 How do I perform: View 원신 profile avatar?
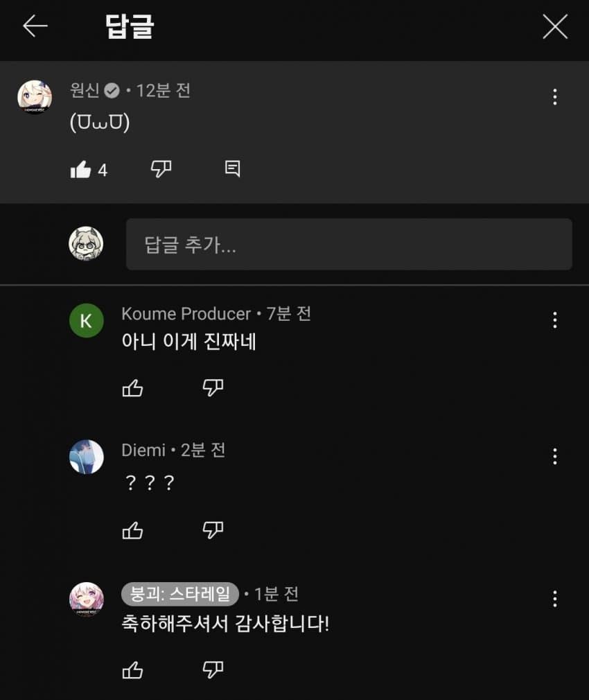pyautogui.click(x=34, y=96)
